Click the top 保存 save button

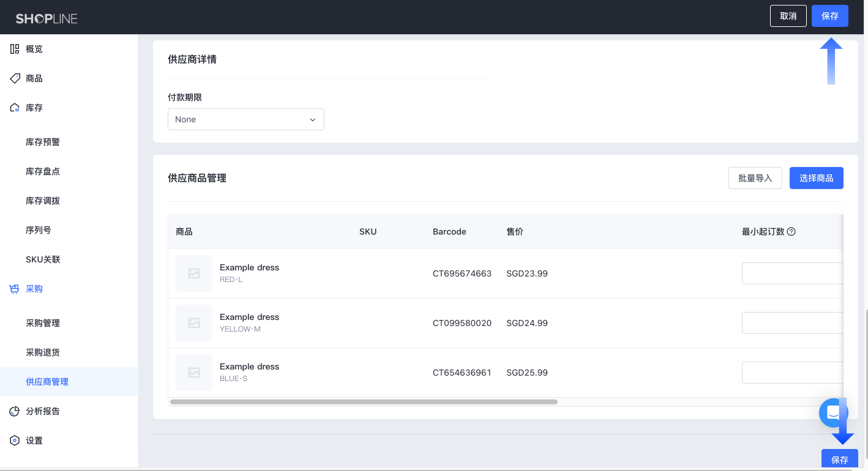(830, 16)
